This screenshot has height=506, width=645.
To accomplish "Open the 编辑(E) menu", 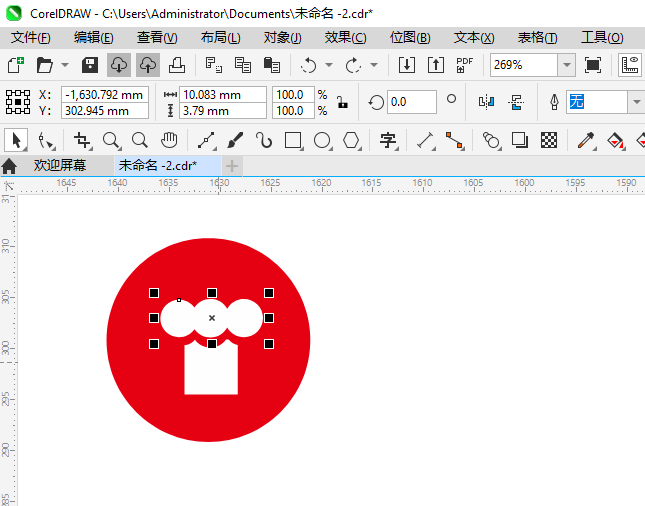I will click(x=93, y=38).
